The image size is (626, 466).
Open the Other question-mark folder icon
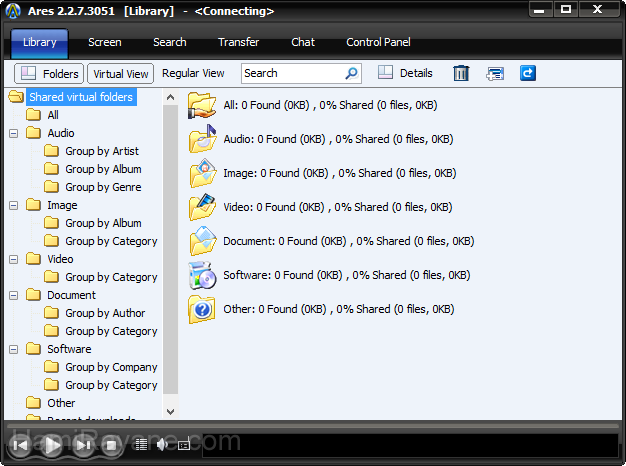(202, 309)
